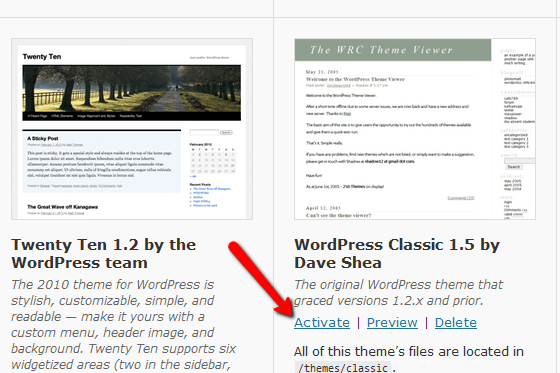The width and height of the screenshot is (560, 373).
Task: Click the tree-lined road header image
Action: pos(131,89)
